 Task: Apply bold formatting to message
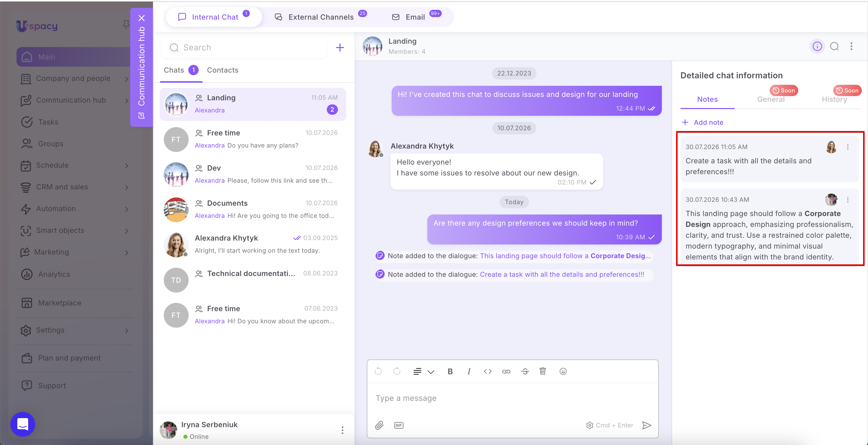pyautogui.click(x=450, y=371)
